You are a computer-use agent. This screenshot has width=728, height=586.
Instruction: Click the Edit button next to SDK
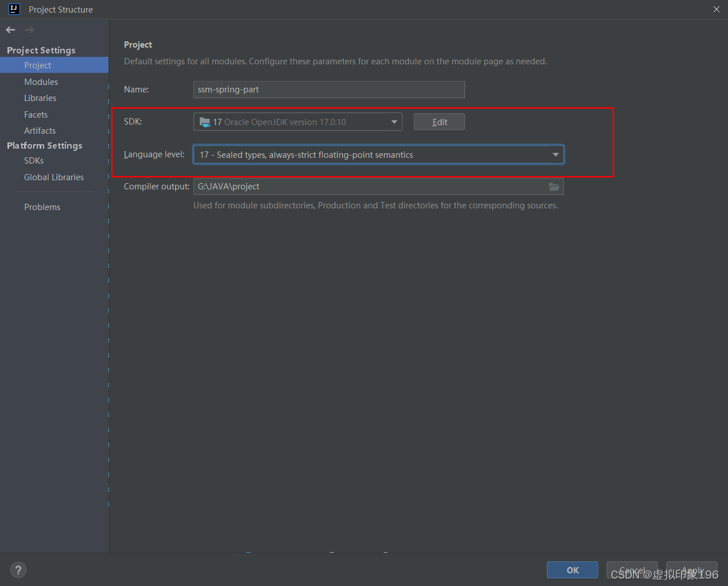click(439, 121)
